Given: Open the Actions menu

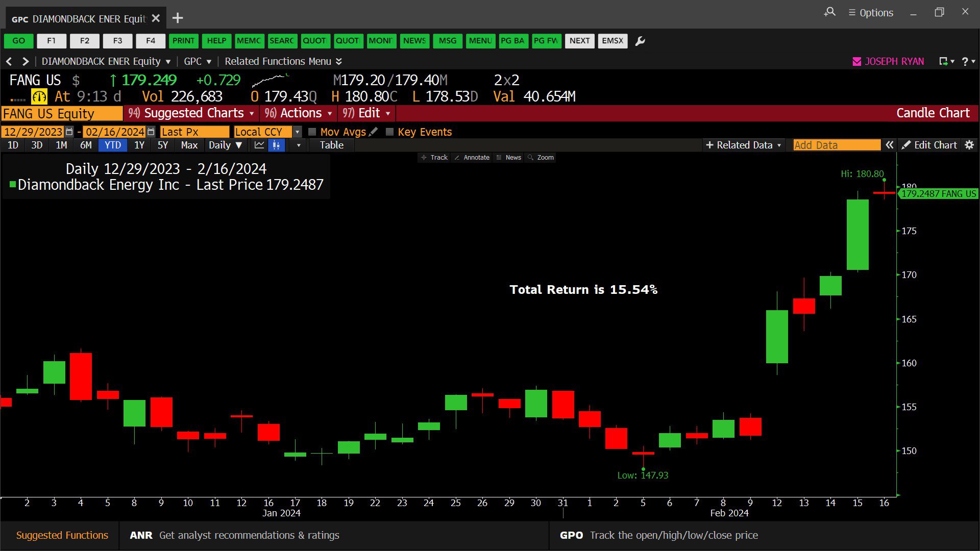Looking at the screenshot, I should click(x=299, y=113).
